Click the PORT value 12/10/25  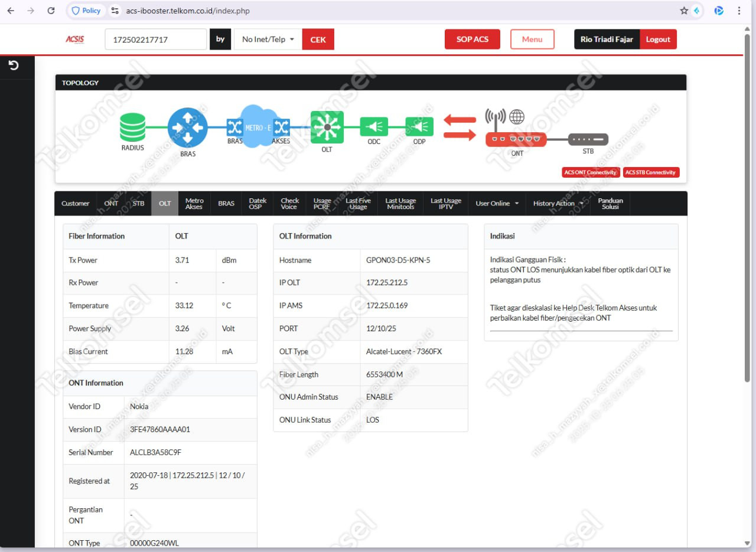click(382, 329)
